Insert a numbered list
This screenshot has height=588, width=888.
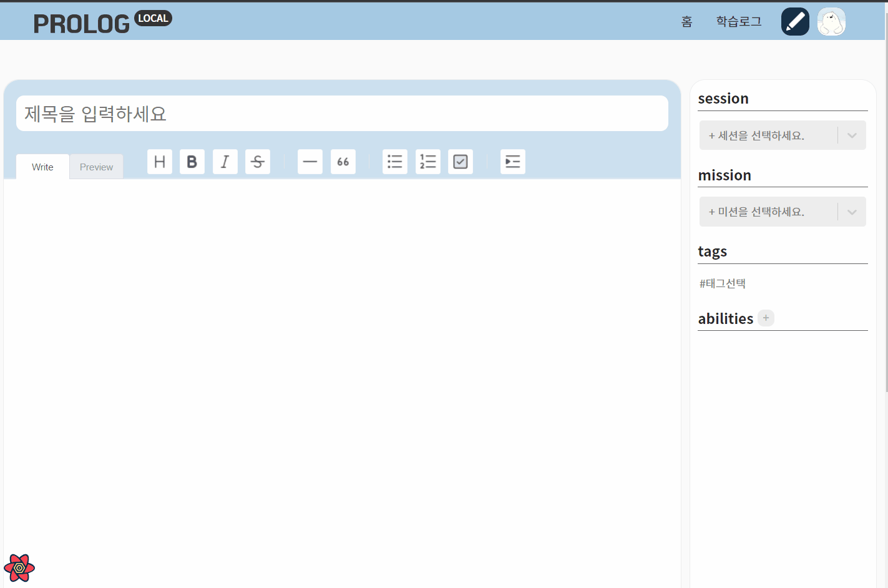pyautogui.click(x=428, y=162)
